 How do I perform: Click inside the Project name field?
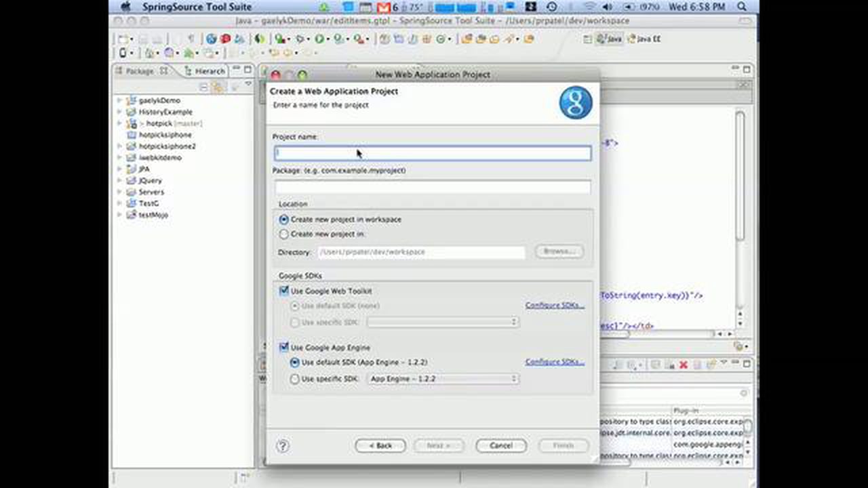click(x=432, y=153)
